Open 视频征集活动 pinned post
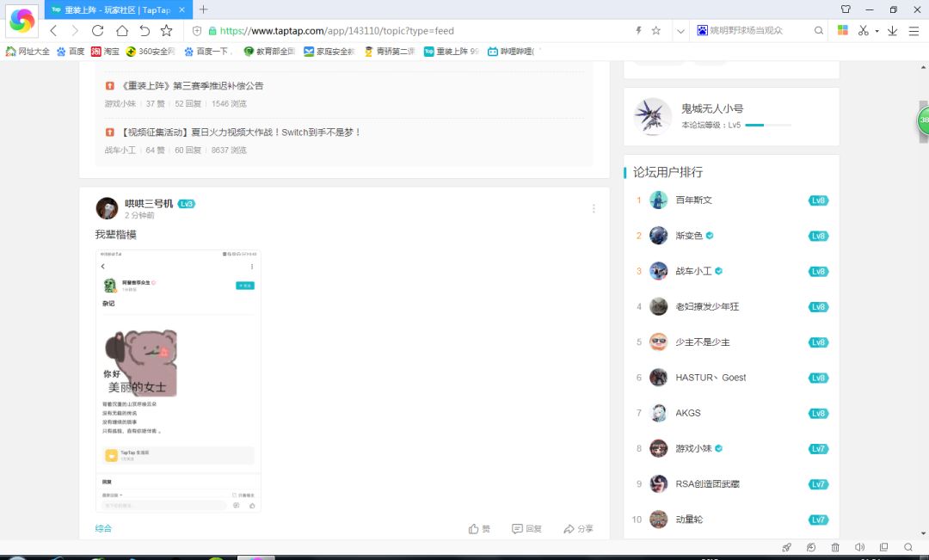This screenshot has height=560, width=929. [241, 132]
